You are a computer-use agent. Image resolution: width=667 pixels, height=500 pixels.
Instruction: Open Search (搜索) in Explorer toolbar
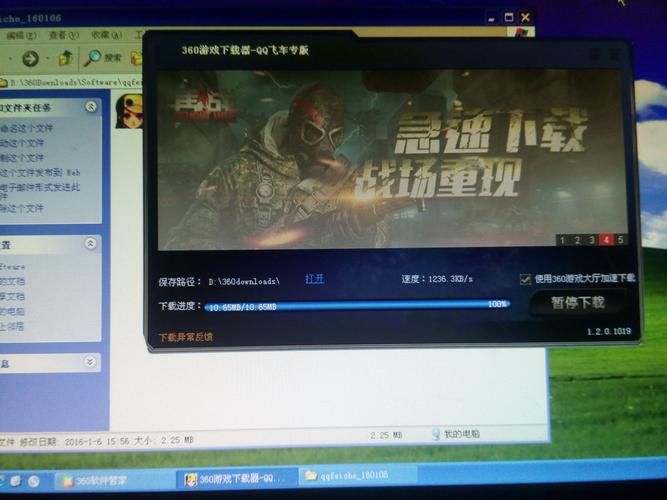tap(103, 58)
